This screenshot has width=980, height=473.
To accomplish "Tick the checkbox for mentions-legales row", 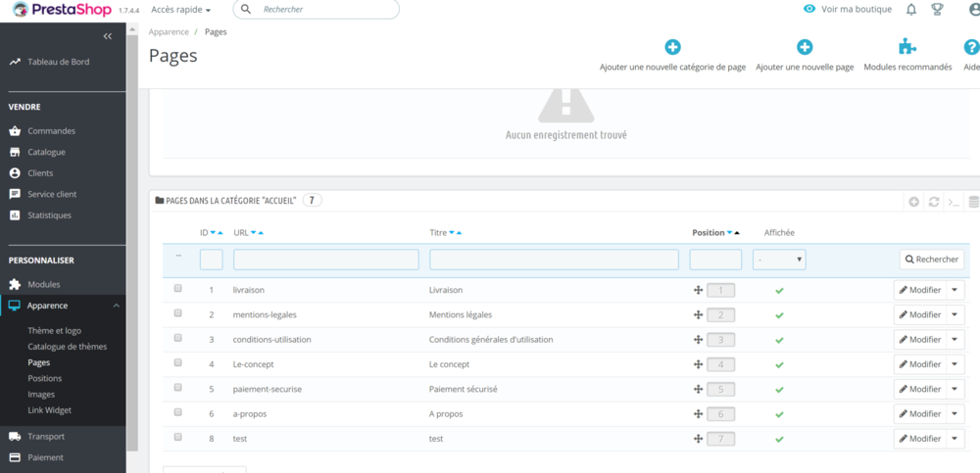I will [x=178, y=313].
